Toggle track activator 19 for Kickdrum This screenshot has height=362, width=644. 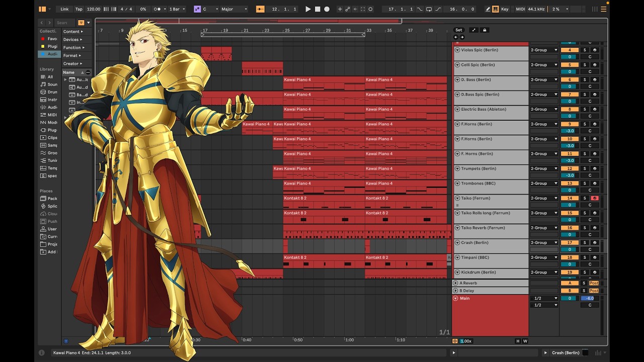[570, 273]
